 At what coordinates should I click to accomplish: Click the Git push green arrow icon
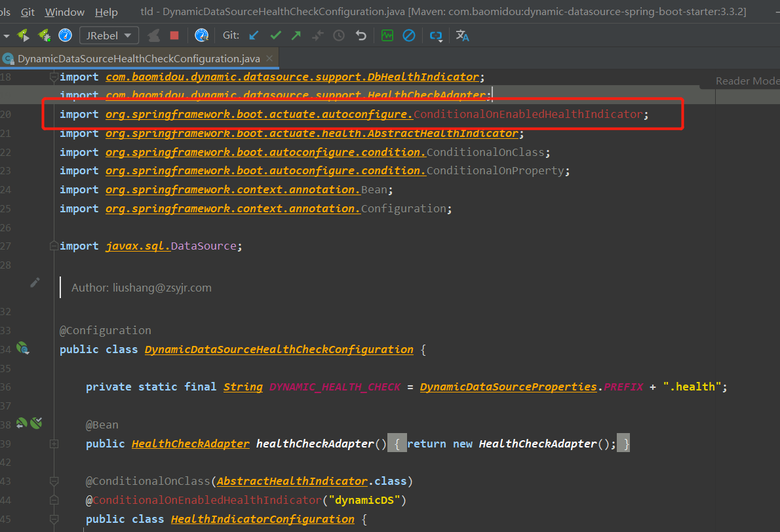(296, 35)
